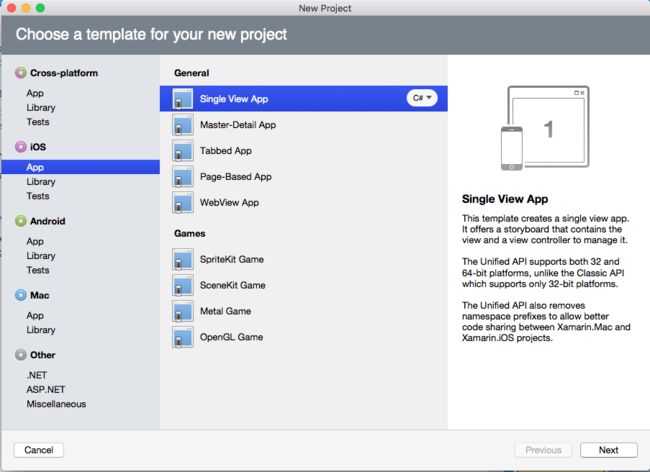Select Miscellaneous under Other
Image resolution: width=650 pixels, height=472 pixels.
coord(56,404)
